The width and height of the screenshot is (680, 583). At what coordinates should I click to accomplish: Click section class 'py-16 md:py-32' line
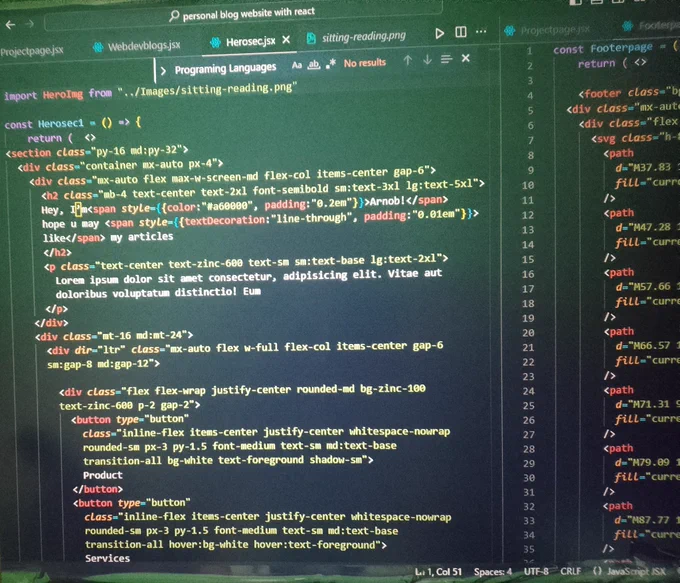pos(97,151)
